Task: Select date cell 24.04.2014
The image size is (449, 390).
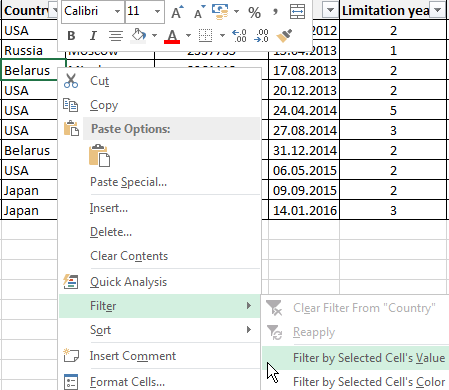Action: [x=304, y=110]
